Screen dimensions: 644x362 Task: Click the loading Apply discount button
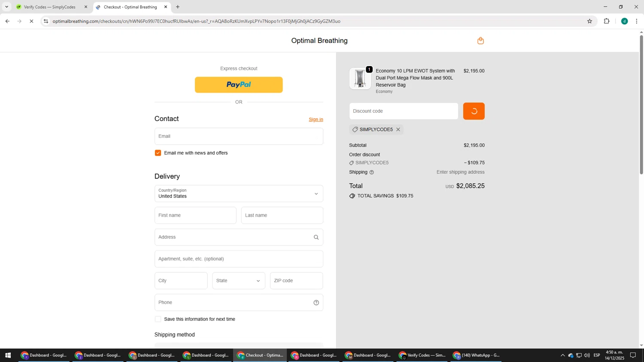[474, 111]
